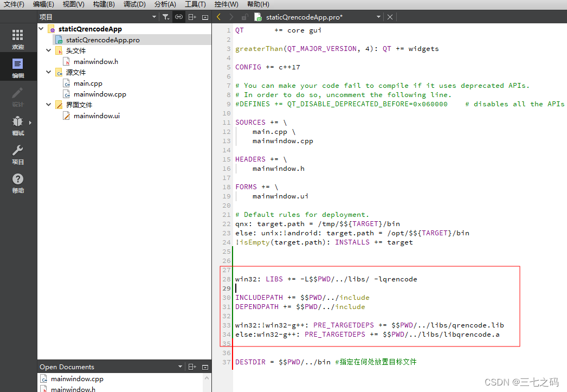The width and height of the screenshot is (567, 392).
Task: Open the 视图(V) menu
Action: pyautogui.click(x=73, y=4)
